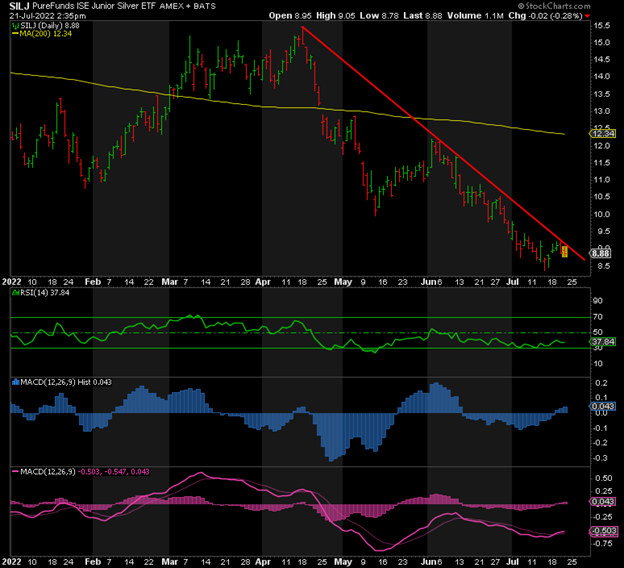The image size is (624, 568).
Task: Click the yellow MA(200) legend dash
Action: pos(15,34)
